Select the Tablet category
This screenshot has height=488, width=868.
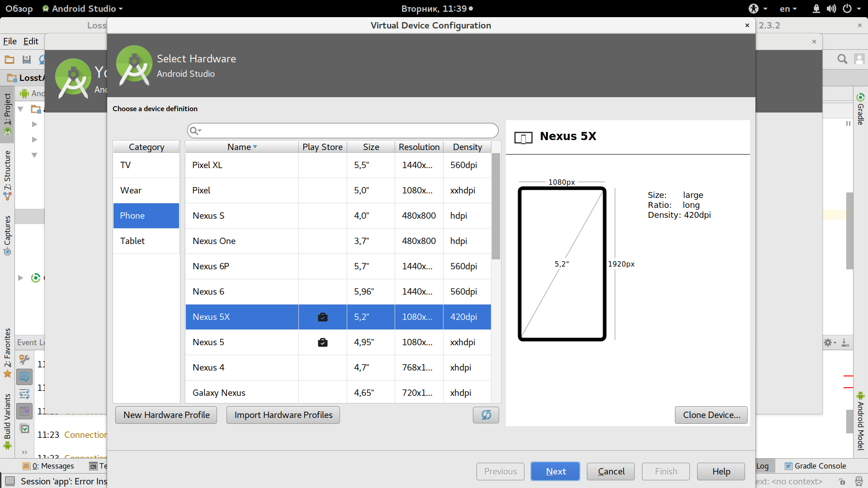pos(146,241)
